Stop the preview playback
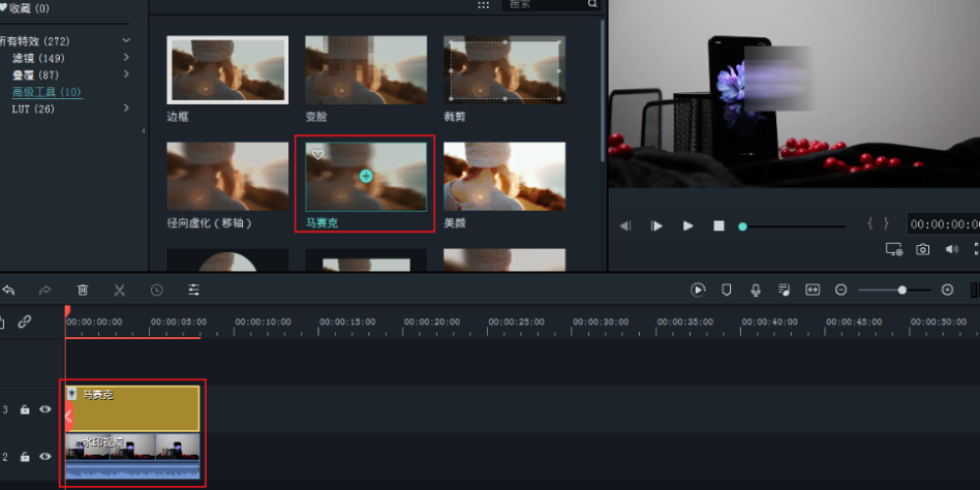 coord(718,226)
